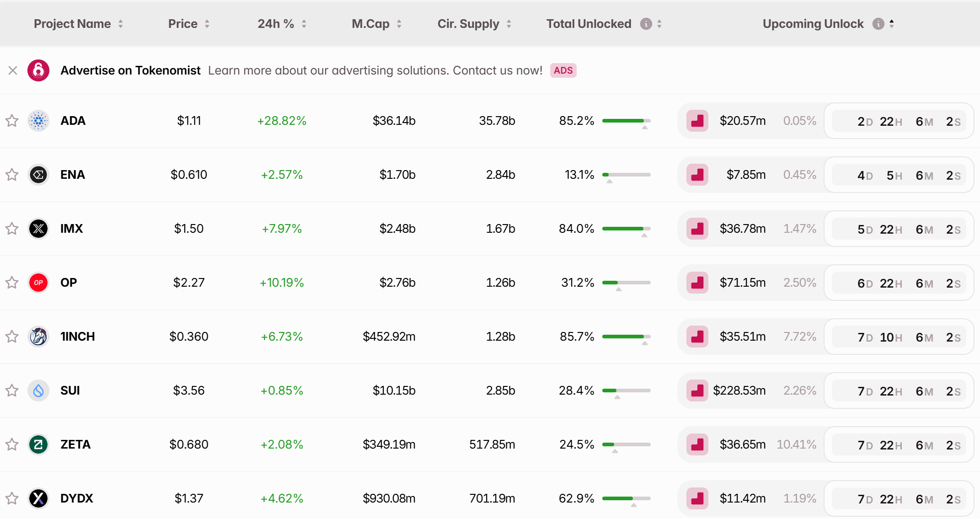The image size is (980, 519).
Task: Click the ENA token logo
Action: (x=38, y=175)
